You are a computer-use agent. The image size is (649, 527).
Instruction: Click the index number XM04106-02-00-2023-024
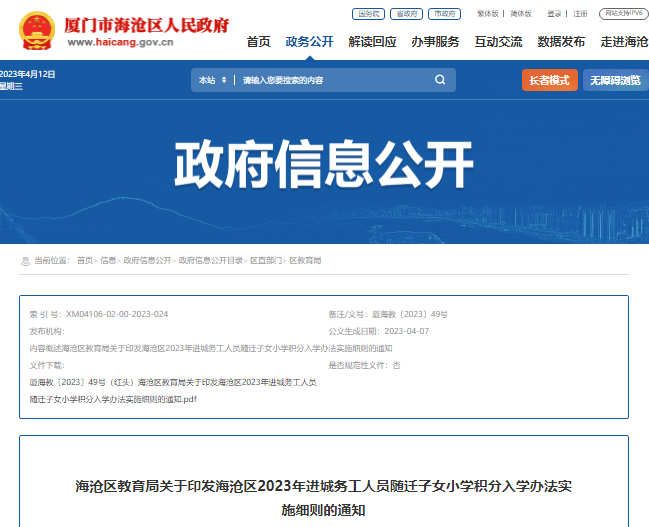117,314
